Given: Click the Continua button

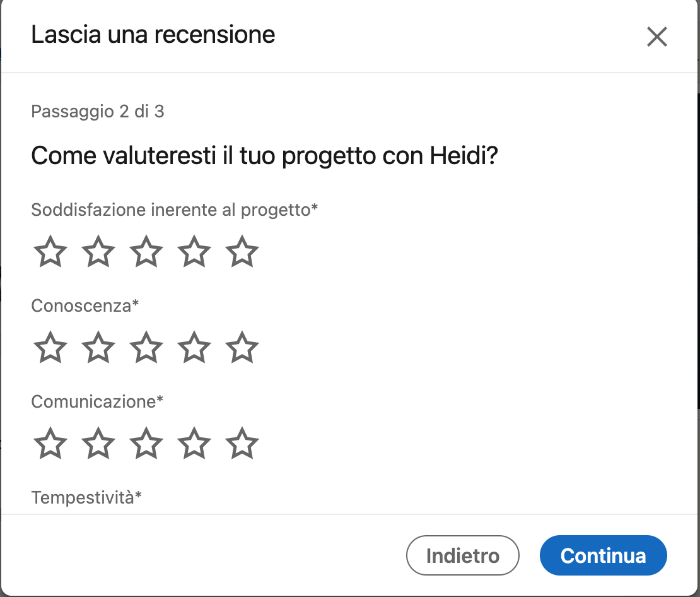Looking at the screenshot, I should tap(603, 555).
